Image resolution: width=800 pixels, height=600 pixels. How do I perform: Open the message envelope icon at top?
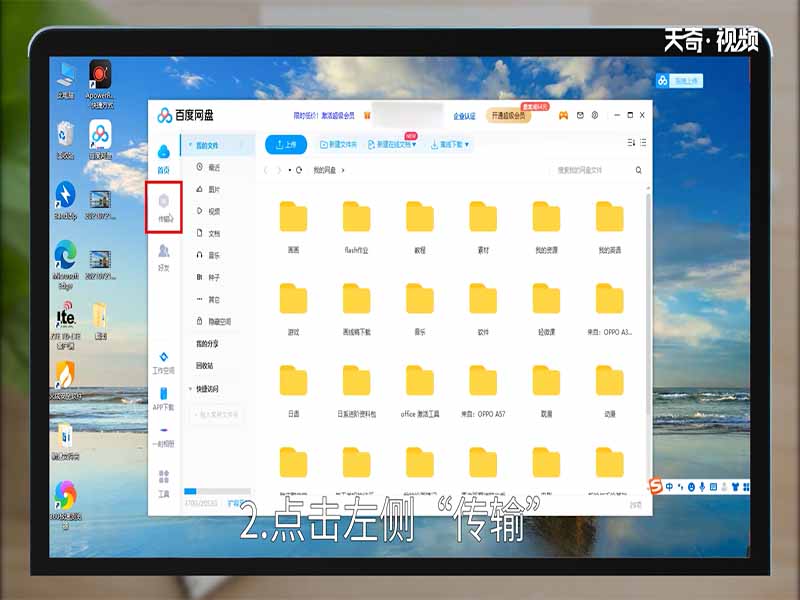coord(580,115)
